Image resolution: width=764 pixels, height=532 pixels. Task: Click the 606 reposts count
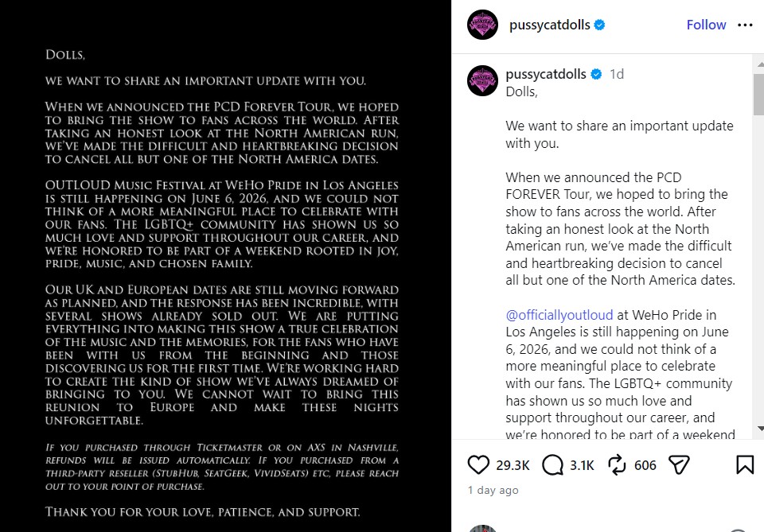(645, 465)
